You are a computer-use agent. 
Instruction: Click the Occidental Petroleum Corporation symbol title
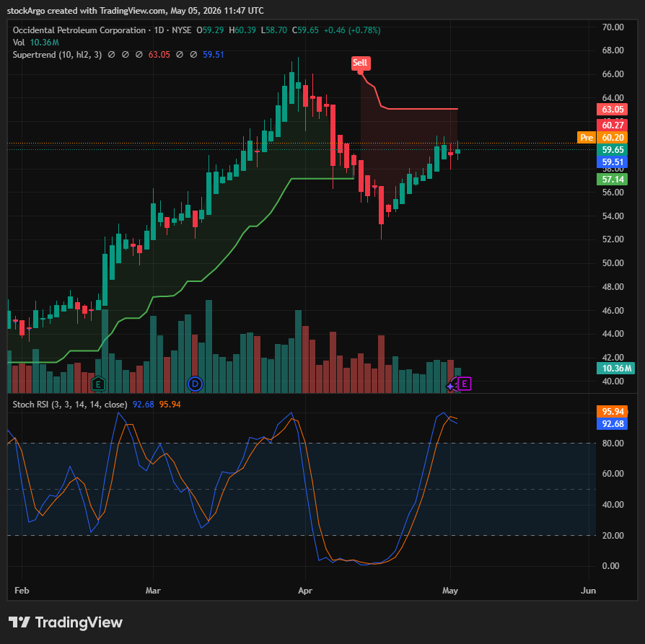(79, 30)
